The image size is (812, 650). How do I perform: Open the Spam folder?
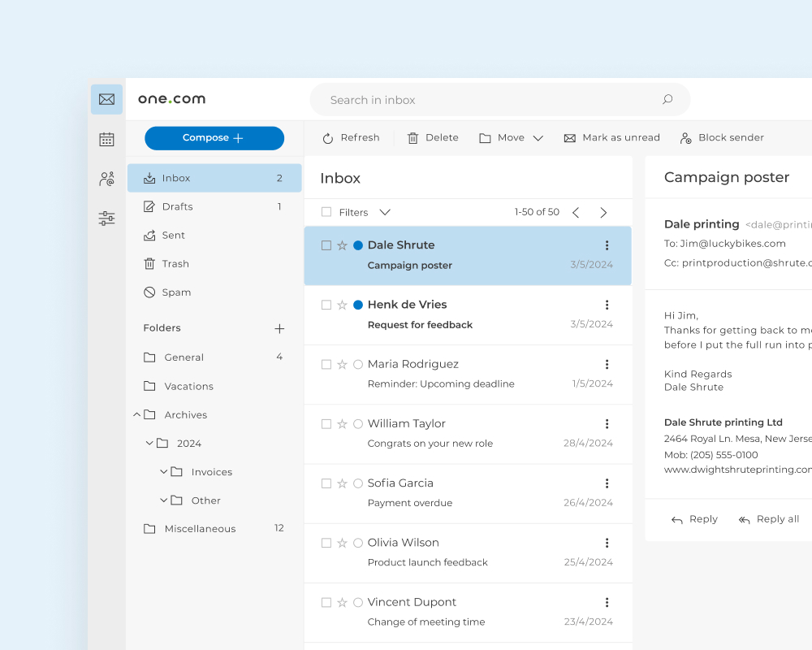[x=214, y=292]
